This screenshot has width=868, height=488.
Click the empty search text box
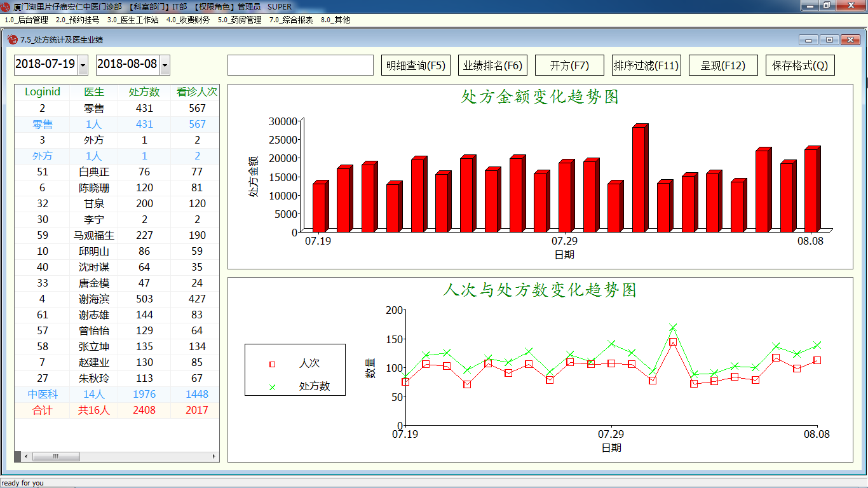coord(300,65)
